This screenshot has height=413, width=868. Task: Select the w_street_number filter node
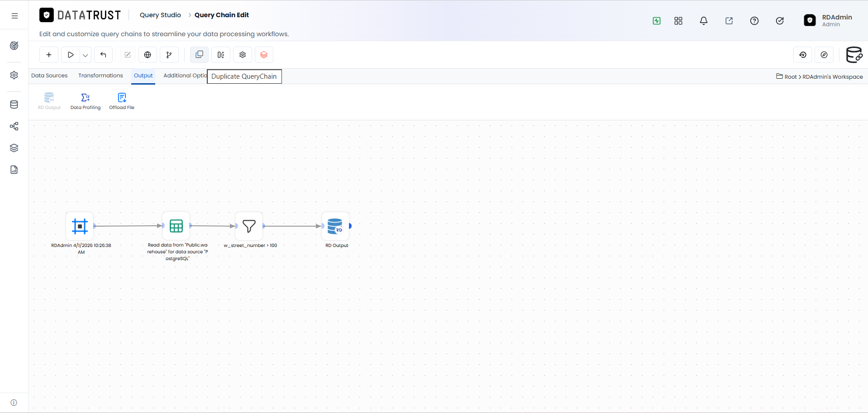point(249,226)
